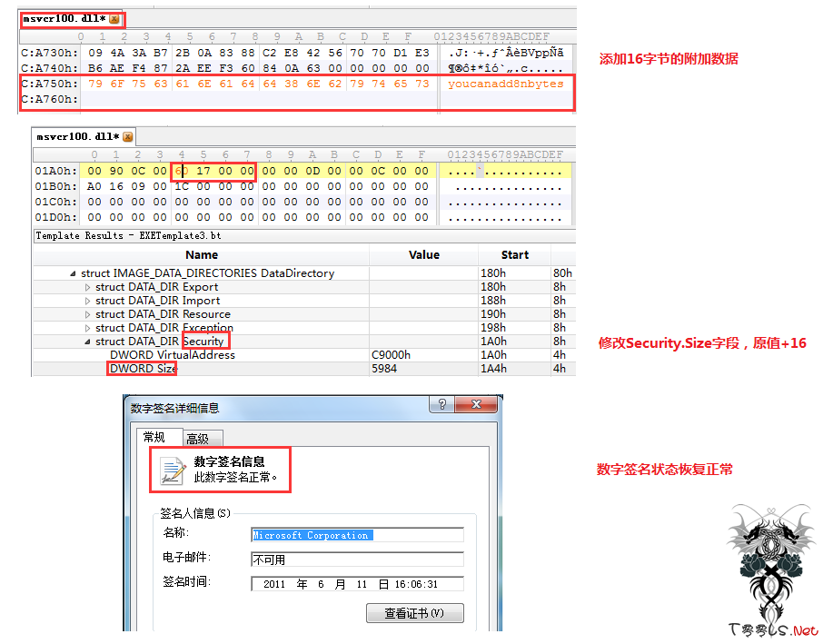The image size is (823, 644).
Task: Select the DWORD VirtualAddress row
Action: coord(172,355)
